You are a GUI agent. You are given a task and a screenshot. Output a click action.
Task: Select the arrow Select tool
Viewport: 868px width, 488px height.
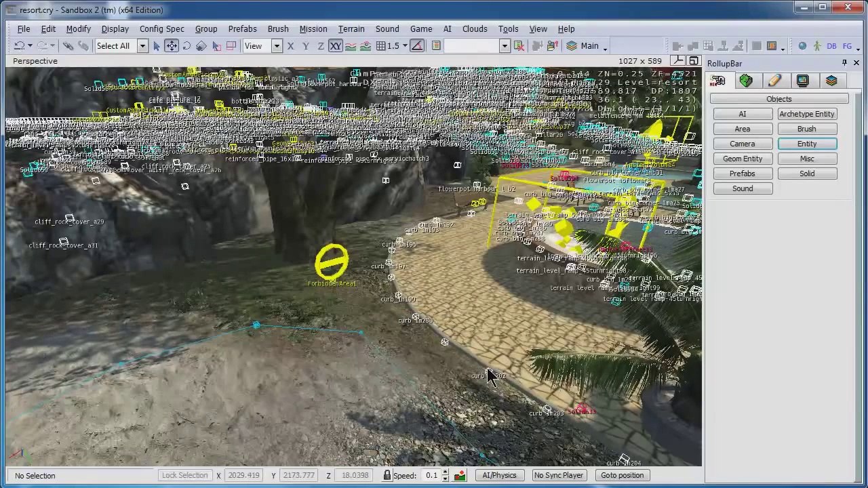pos(157,46)
